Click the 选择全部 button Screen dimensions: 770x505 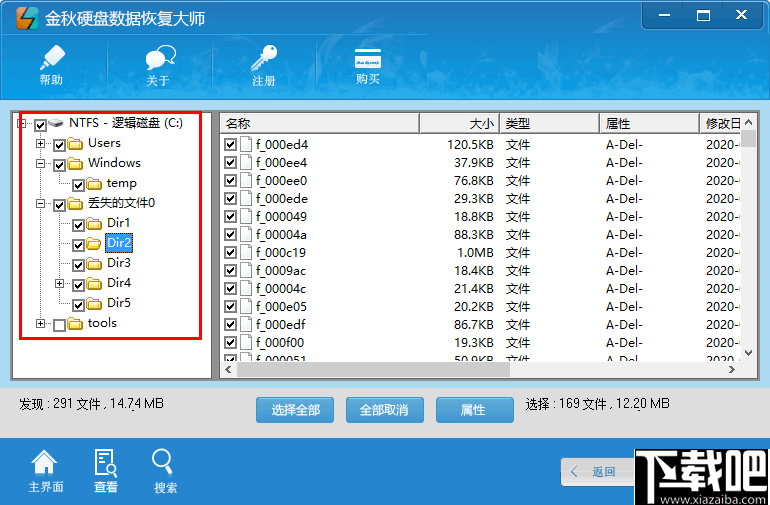pos(295,410)
